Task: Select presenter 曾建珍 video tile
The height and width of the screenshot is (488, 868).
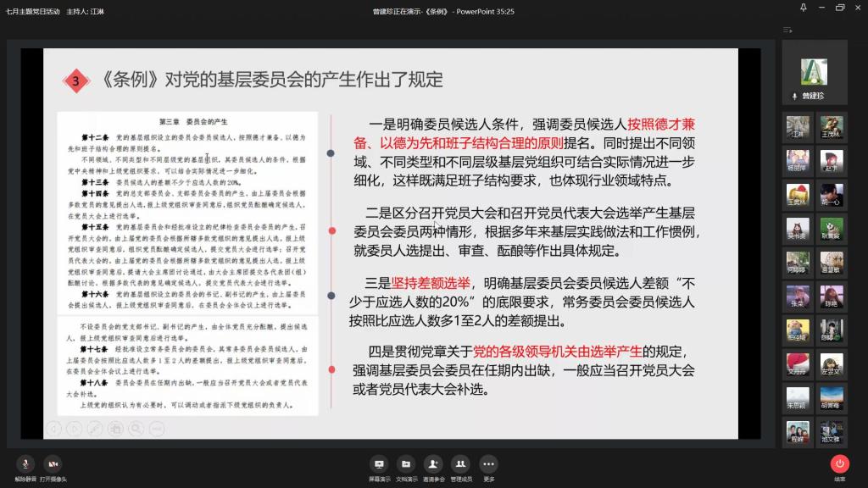Action: point(814,71)
